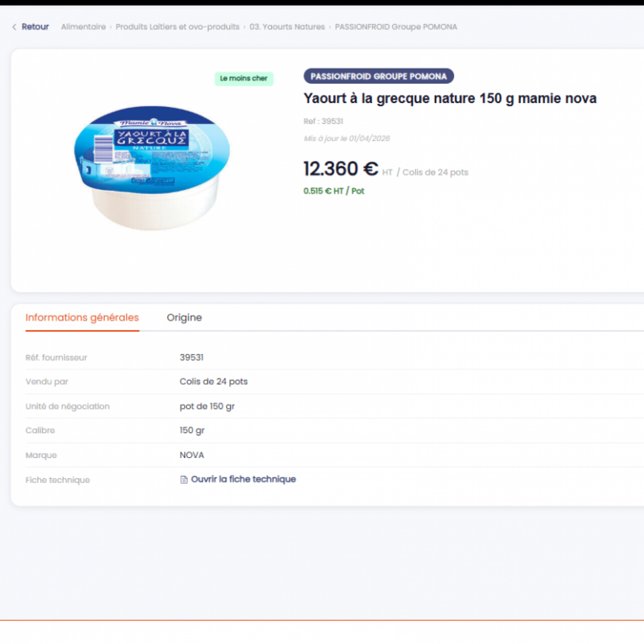Open the Alimentaire breadcrumb

[83, 27]
